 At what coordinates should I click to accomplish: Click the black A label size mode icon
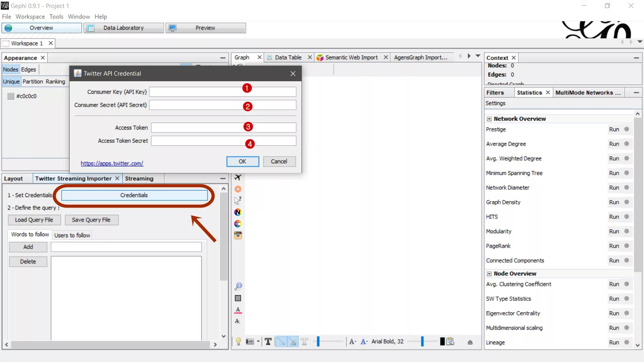[353, 341]
